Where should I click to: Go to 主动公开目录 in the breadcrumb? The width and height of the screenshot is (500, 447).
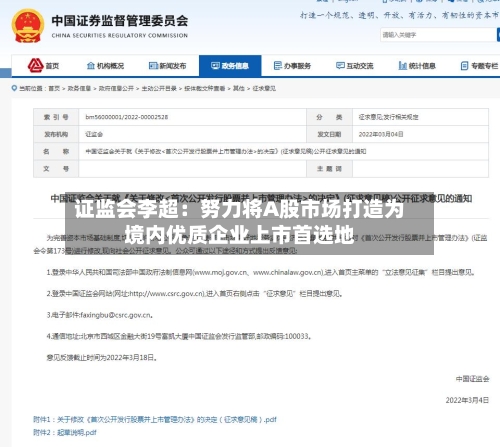[x=159, y=88]
